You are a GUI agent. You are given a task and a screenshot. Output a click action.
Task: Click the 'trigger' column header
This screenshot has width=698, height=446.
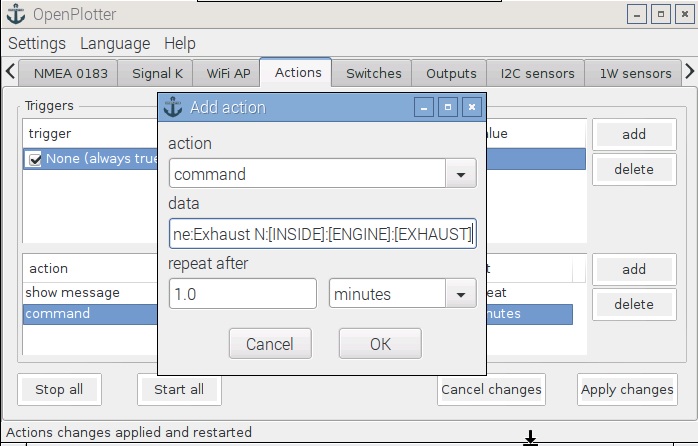point(90,134)
